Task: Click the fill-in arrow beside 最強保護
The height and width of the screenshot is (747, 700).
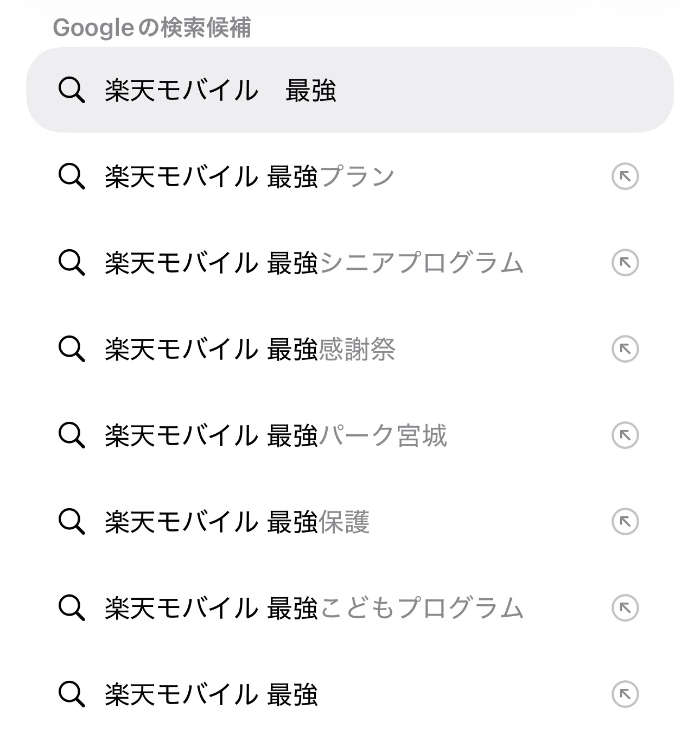Action: pyautogui.click(x=625, y=522)
